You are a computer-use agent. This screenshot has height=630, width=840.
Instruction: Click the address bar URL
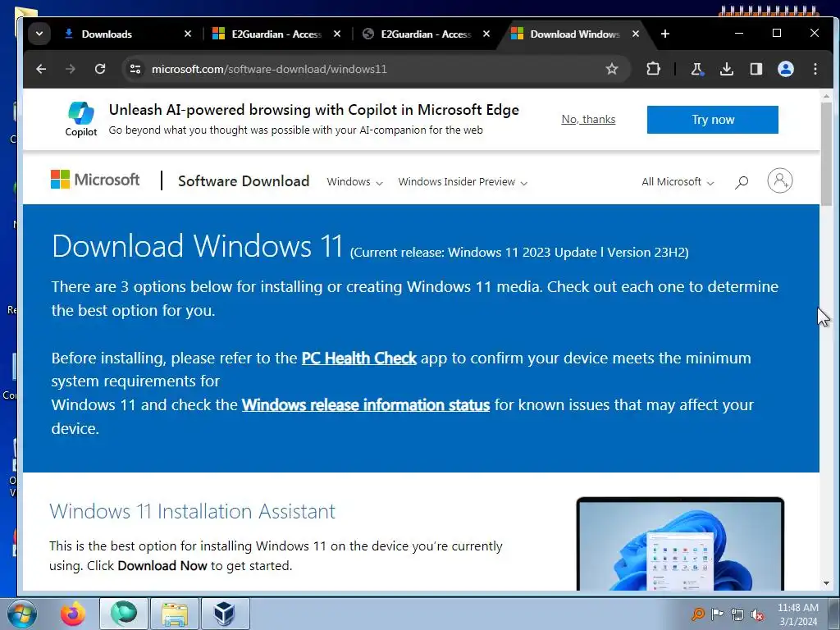269,69
